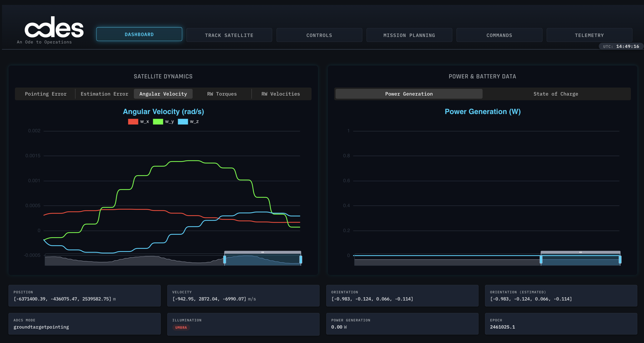View the RW Velocities tab
644x343 pixels.
(281, 94)
